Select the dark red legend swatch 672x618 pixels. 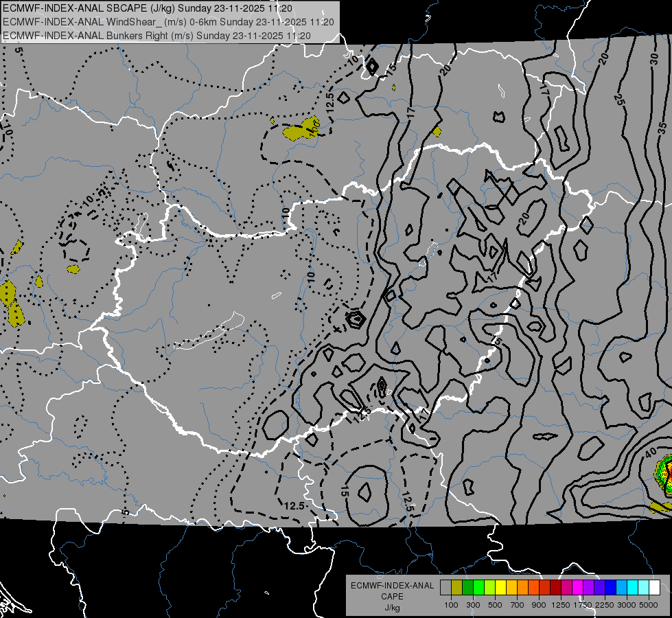click(555, 588)
